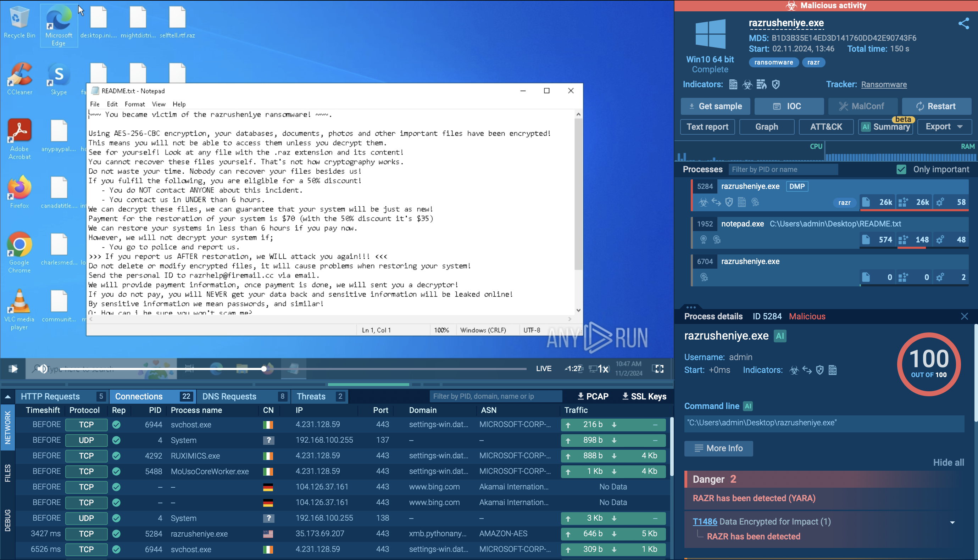Click the AI badge beside Command line
The image size is (978, 560).
click(748, 406)
